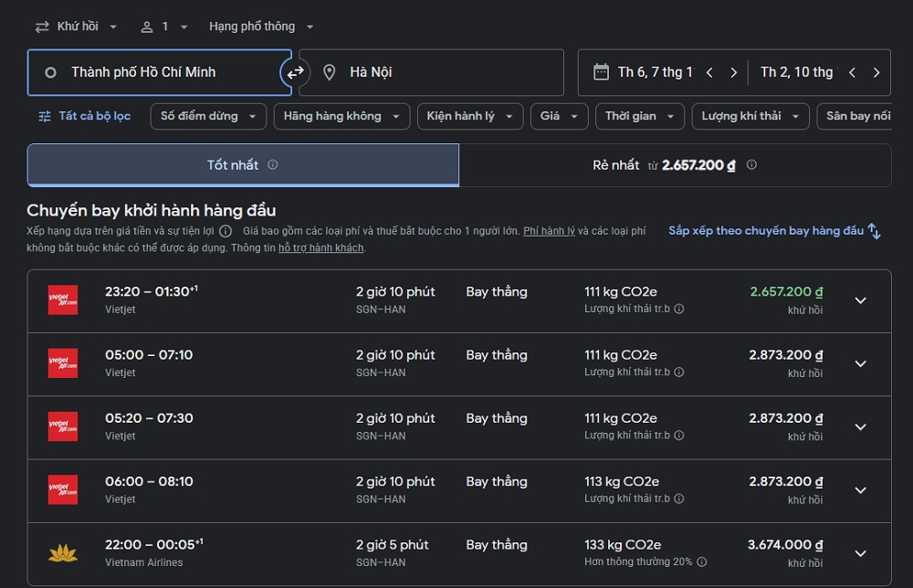Show info icon beside 'Rẻ nhất' price

(x=751, y=164)
